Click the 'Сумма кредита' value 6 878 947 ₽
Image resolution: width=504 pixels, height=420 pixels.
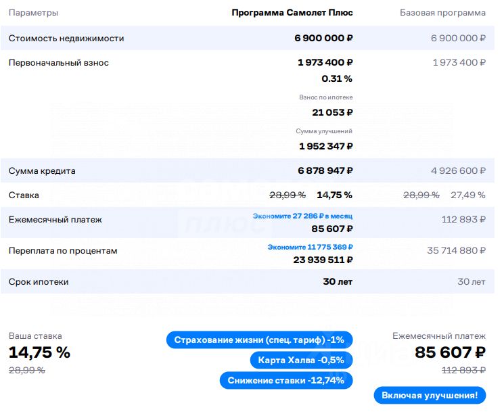pyautogui.click(x=325, y=170)
